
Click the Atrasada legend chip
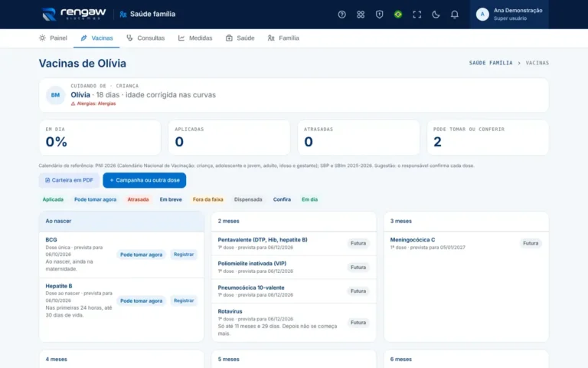138,199
